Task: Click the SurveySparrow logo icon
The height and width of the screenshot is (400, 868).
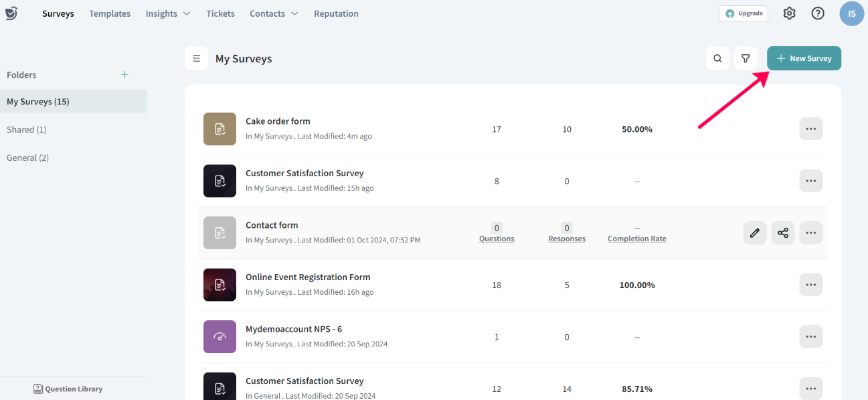Action: point(11,13)
